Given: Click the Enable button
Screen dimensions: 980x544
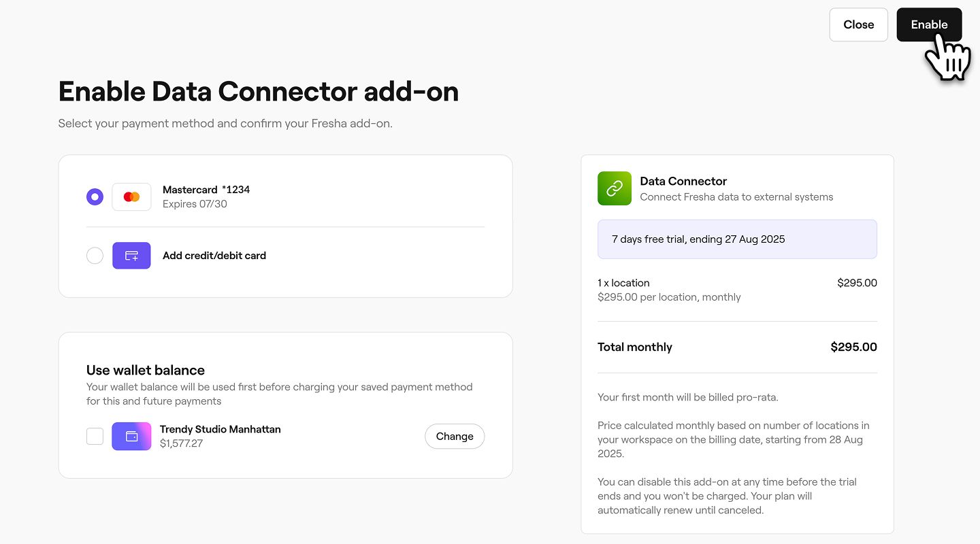Looking at the screenshot, I should click(x=929, y=24).
